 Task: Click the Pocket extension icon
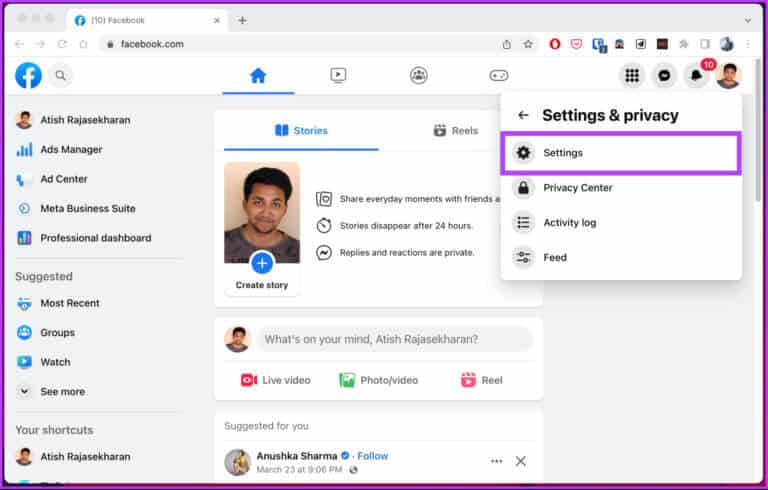(576, 44)
